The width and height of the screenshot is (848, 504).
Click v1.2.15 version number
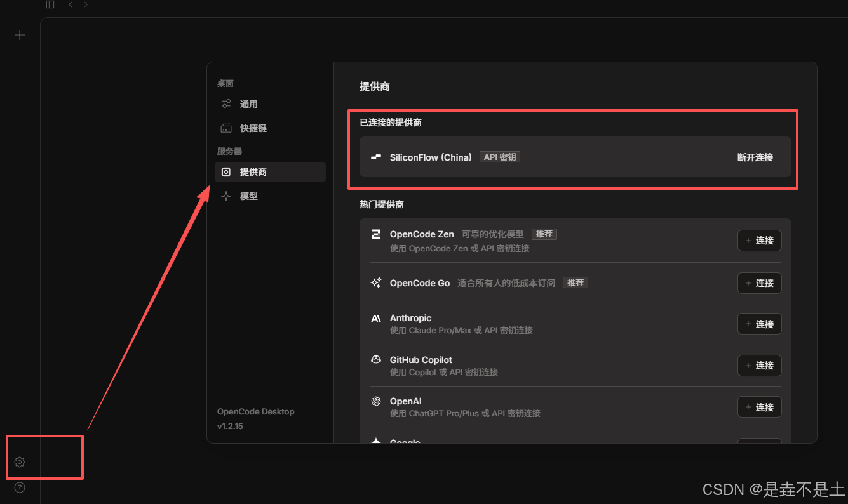230,426
